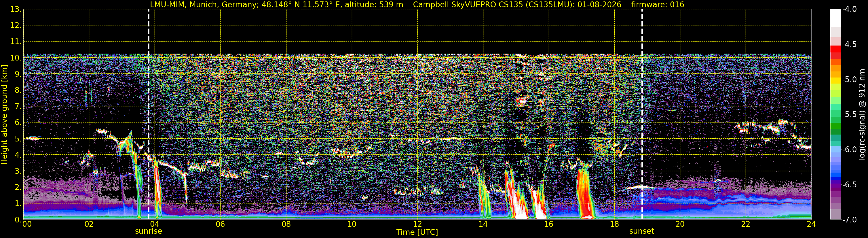Click the '-4.5' colorbar tick label
This screenshot has width=868, height=238.
[x=850, y=44]
